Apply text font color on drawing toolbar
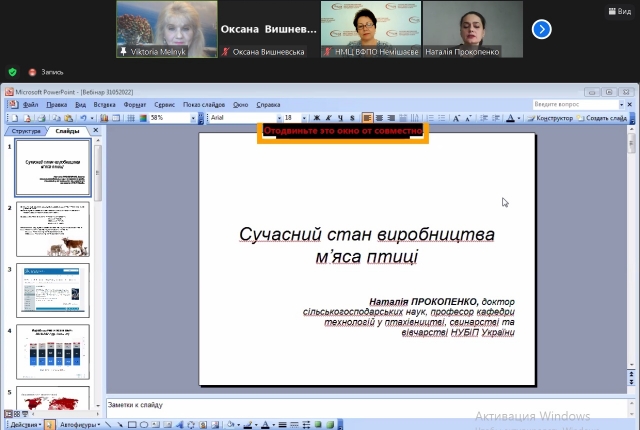640x430 pixels. click(265, 425)
